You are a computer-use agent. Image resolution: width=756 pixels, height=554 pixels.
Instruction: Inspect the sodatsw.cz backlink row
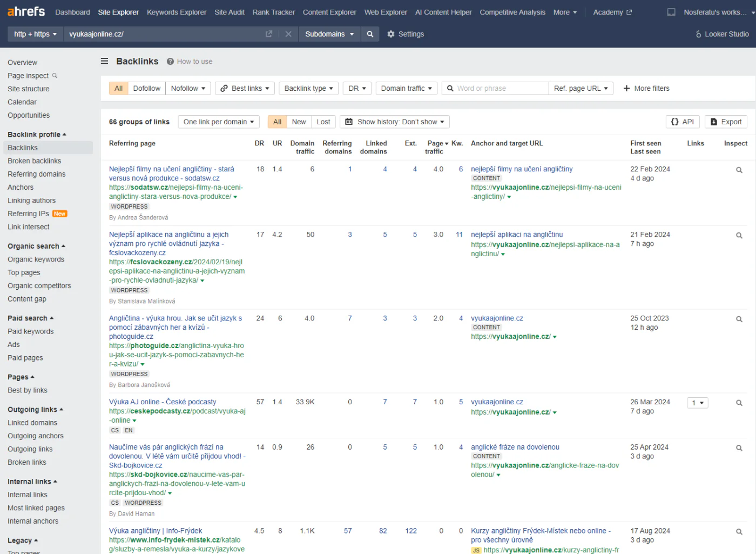739,170
